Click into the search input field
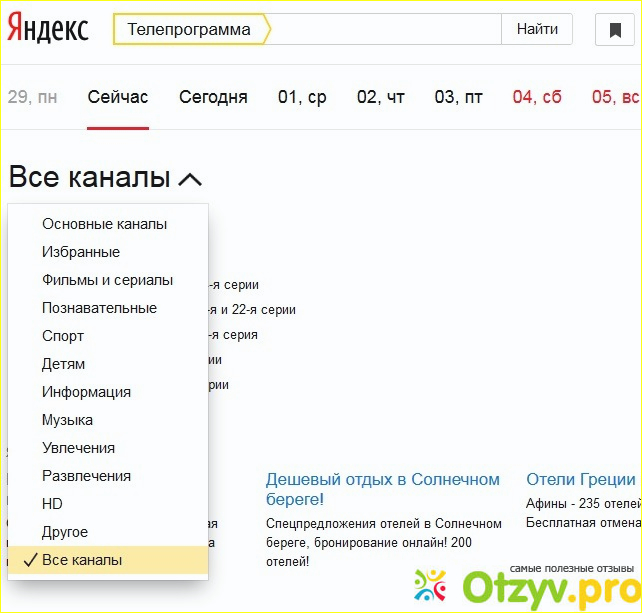642x613 pixels. coord(380,29)
